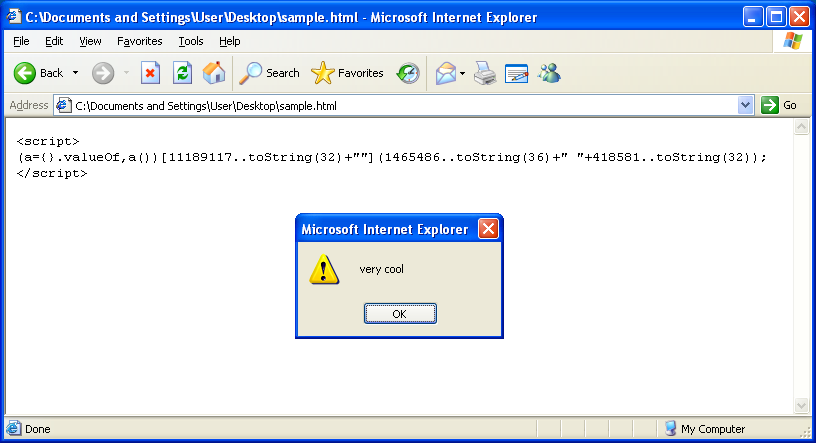Open the View menu
The height and width of the screenshot is (443, 816).
point(90,41)
